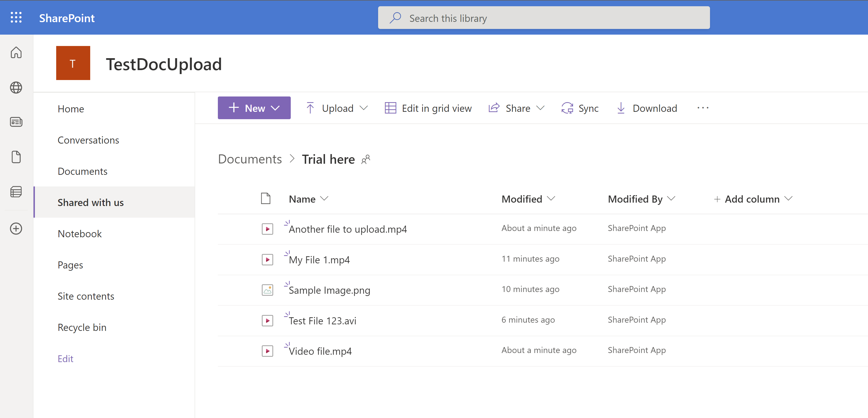Open the lists icon in left rail
Image resolution: width=868 pixels, height=418 pixels.
[16, 192]
